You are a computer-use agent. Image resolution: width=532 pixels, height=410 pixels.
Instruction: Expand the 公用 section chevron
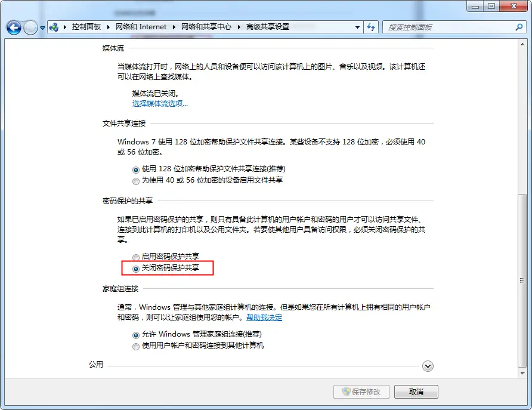coord(428,365)
